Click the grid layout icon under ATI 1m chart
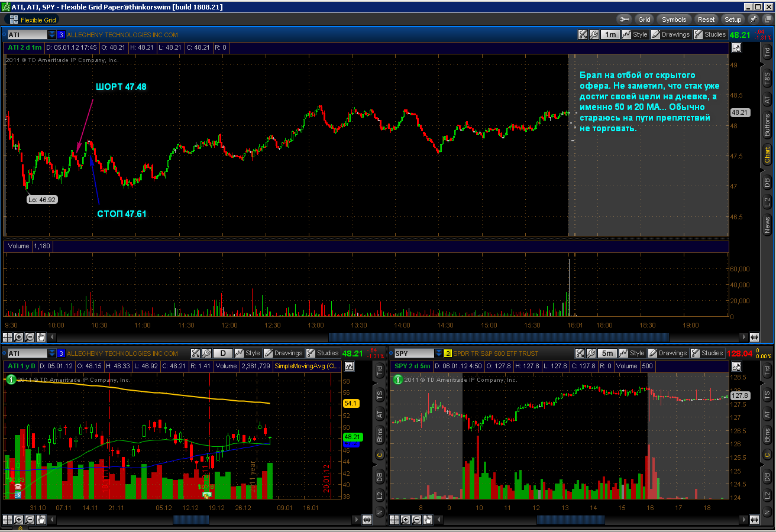 click(7, 337)
